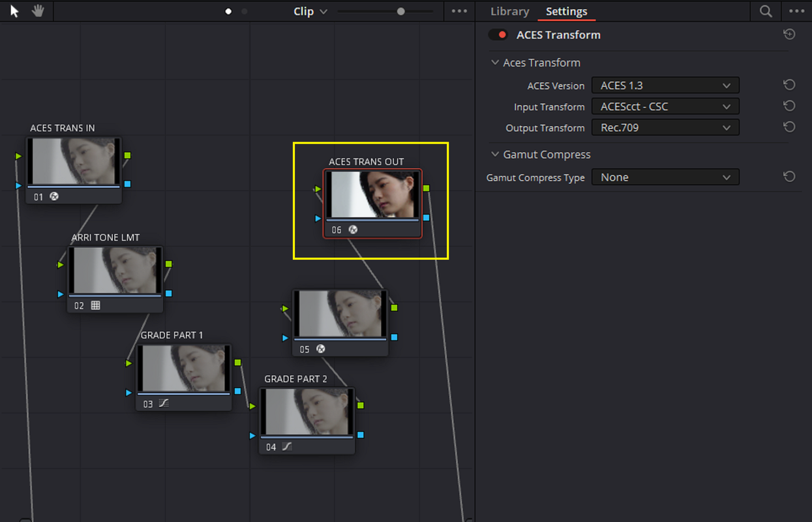812x522 pixels.
Task: Click the curves icon on node 03
Action: point(164,404)
